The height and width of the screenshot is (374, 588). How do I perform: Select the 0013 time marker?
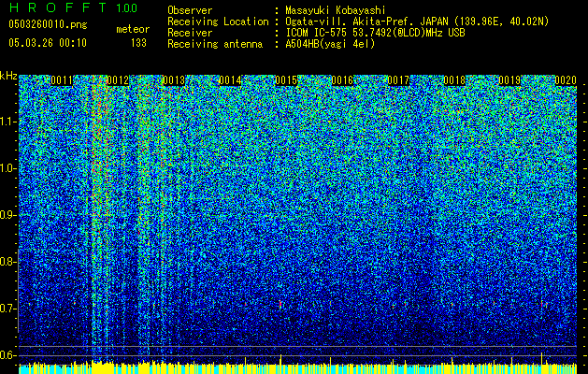174,80
